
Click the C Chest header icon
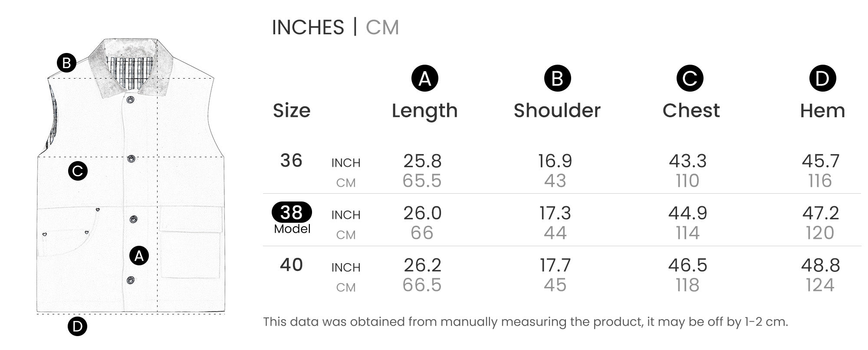click(690, 78)
